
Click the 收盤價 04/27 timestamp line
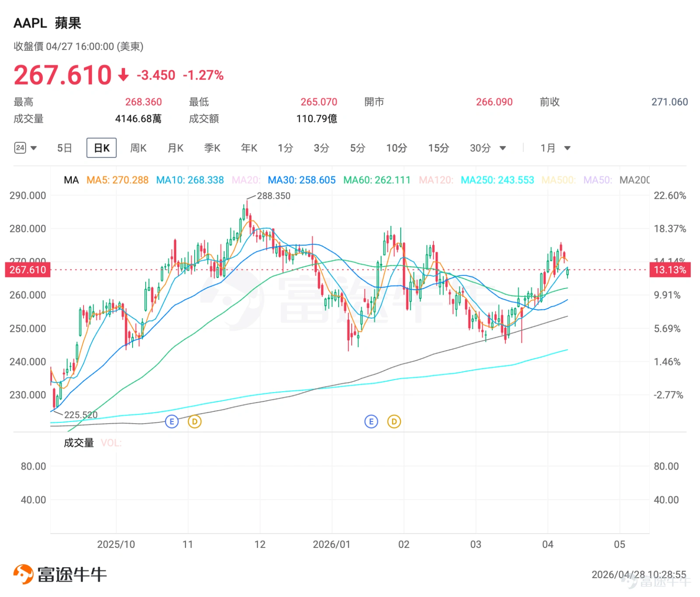click(x=78, y=46)
